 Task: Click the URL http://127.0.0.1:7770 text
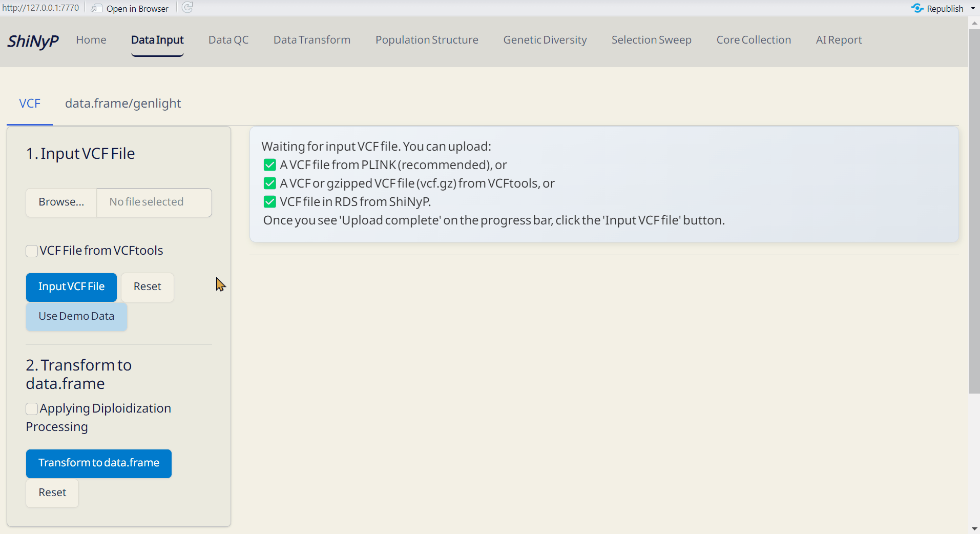(x=40, y=8)
